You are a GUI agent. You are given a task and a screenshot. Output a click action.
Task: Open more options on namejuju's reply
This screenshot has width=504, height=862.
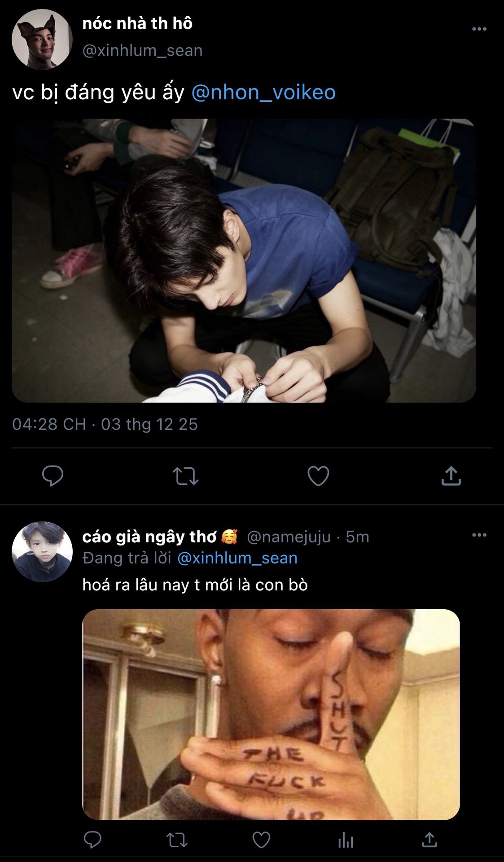[x=479, y=535]
